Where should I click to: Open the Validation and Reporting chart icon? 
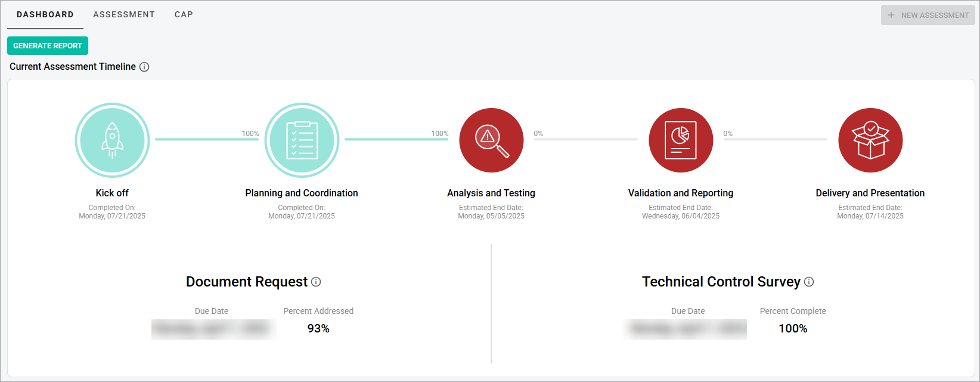[x=681, y=140]
